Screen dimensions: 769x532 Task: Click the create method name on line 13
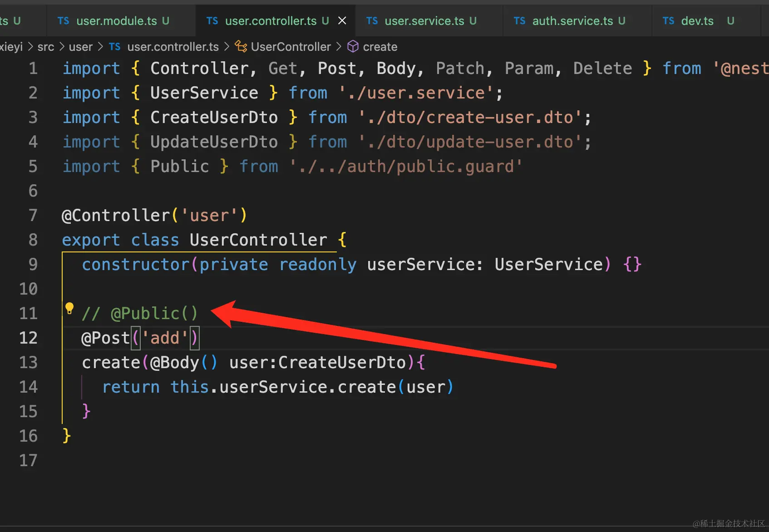[x=111, y=363]
